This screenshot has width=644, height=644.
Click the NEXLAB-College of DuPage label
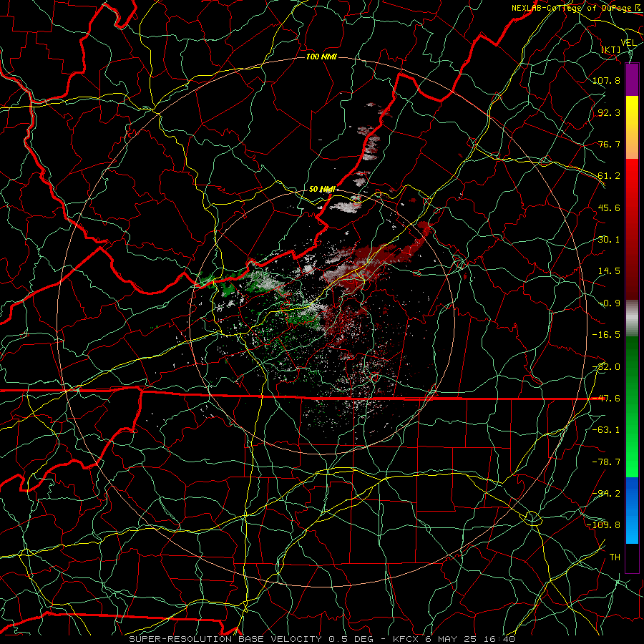[x=572, y=8]
